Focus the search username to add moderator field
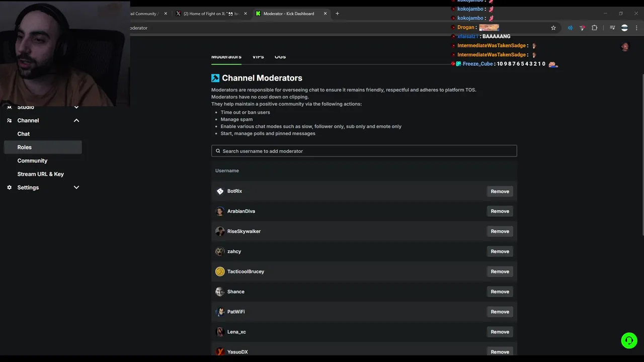The height and width of the screenshot is (362, 644). 364,151
